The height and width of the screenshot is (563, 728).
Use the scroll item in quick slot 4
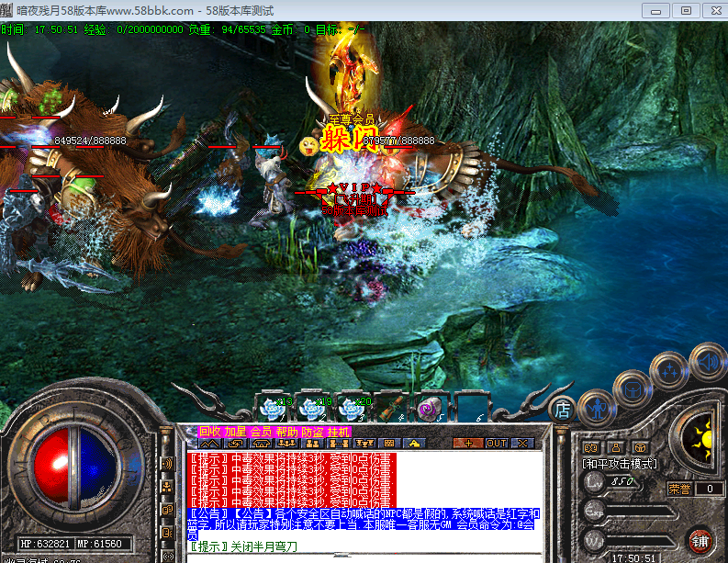point(391,409)
